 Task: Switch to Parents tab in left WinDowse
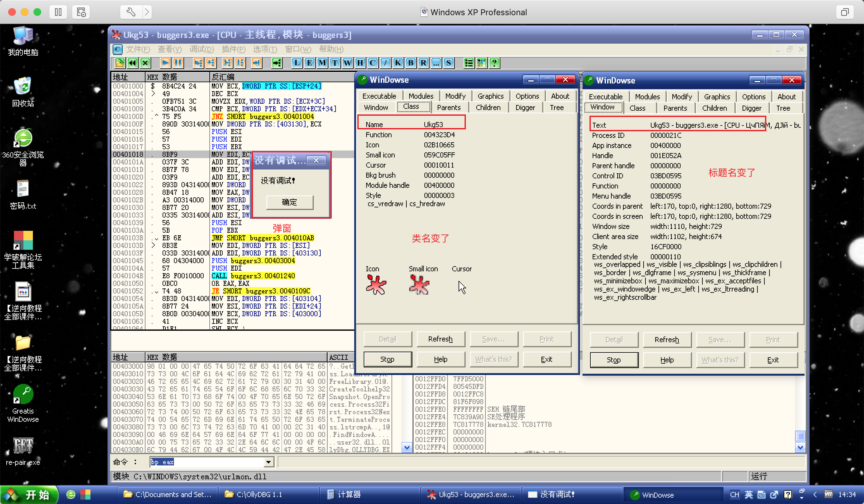[448, 108]
